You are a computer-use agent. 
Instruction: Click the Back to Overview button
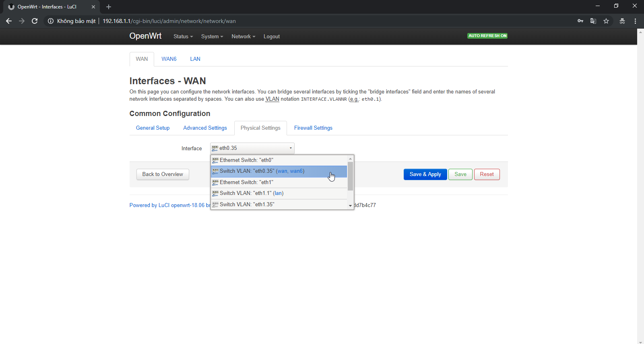(x=163, y=174)
